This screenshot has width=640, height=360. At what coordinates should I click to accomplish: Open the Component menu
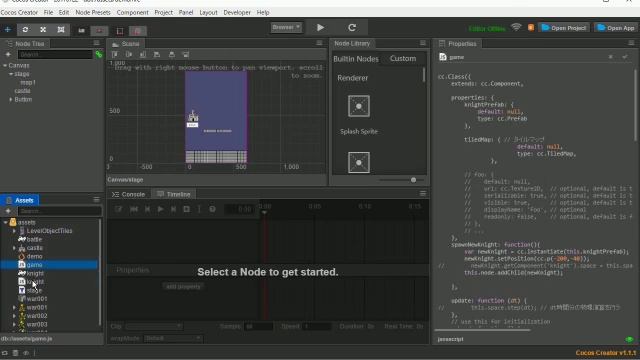133,12
